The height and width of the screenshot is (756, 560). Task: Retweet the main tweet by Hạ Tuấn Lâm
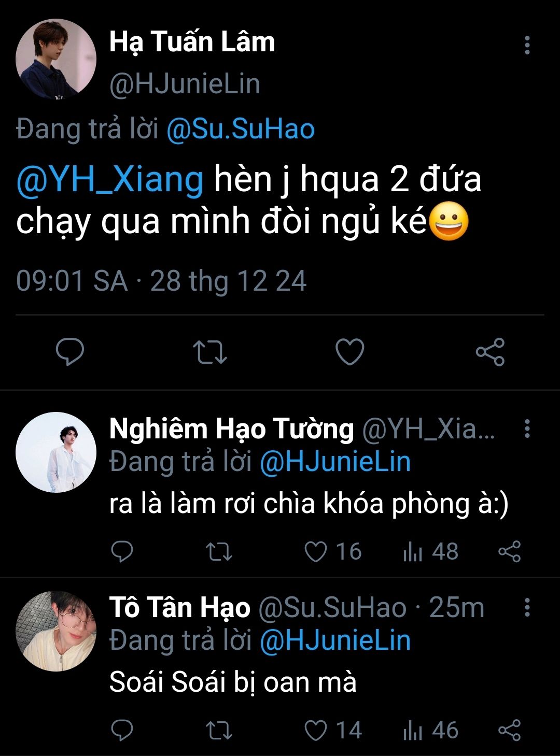click(x=209, y=352)
